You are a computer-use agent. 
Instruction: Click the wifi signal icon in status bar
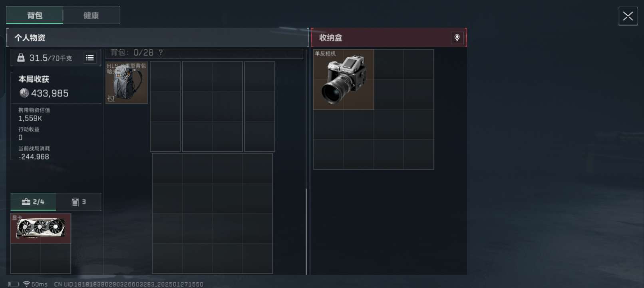[26, 284]
